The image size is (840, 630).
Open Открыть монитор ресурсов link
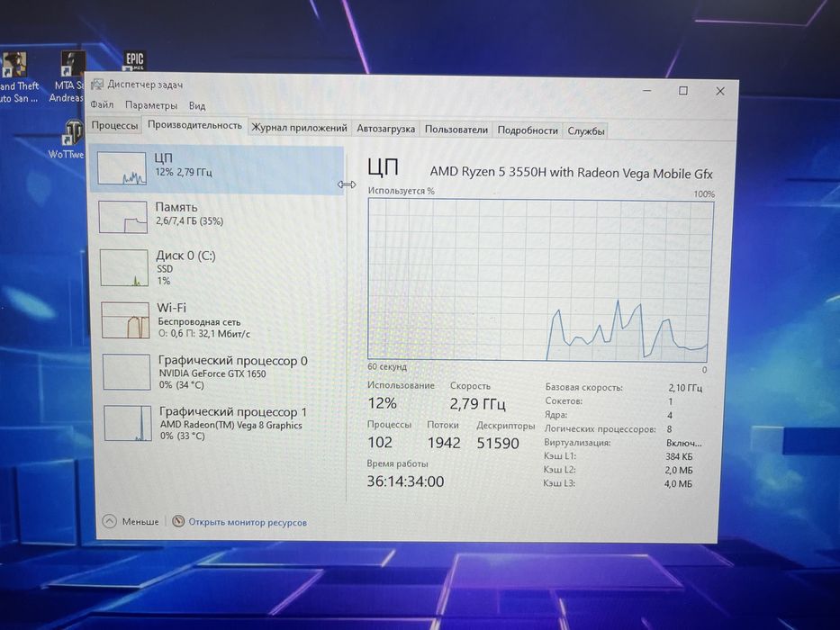248,522
